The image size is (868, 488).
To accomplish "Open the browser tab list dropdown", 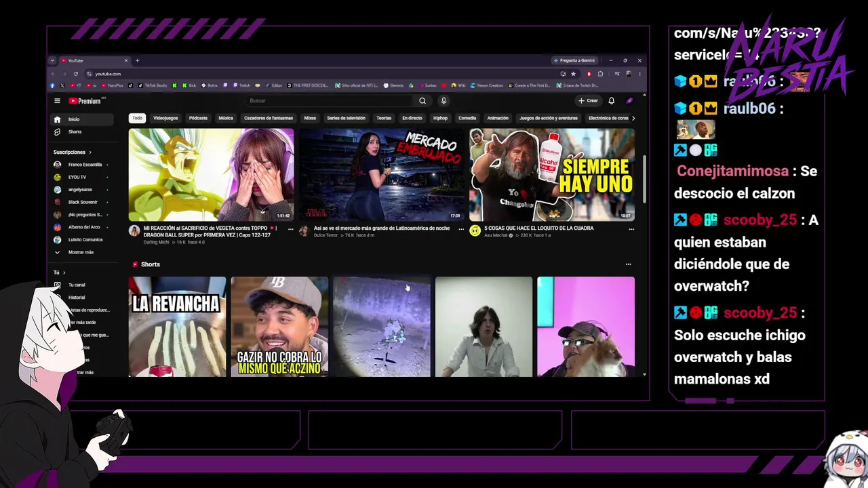I will (x=52, y=60).
